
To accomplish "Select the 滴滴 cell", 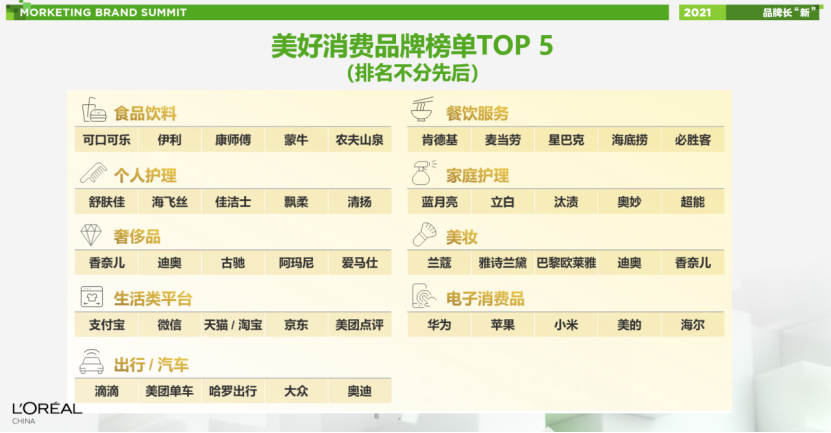I will pyautogui.click(x=107, y=391).
